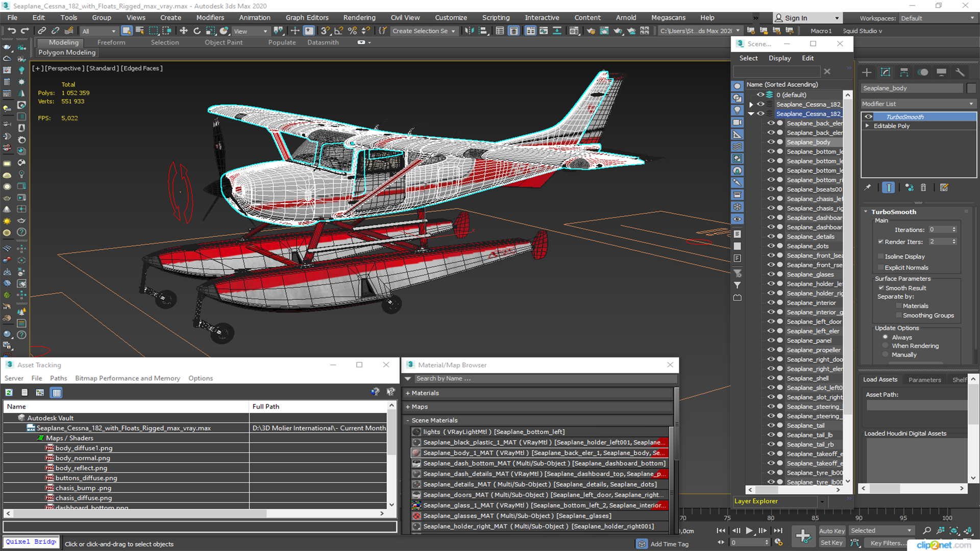
Task: Pick the Select and Move tool
Action: pyautogui.click(x=184, y=31)
